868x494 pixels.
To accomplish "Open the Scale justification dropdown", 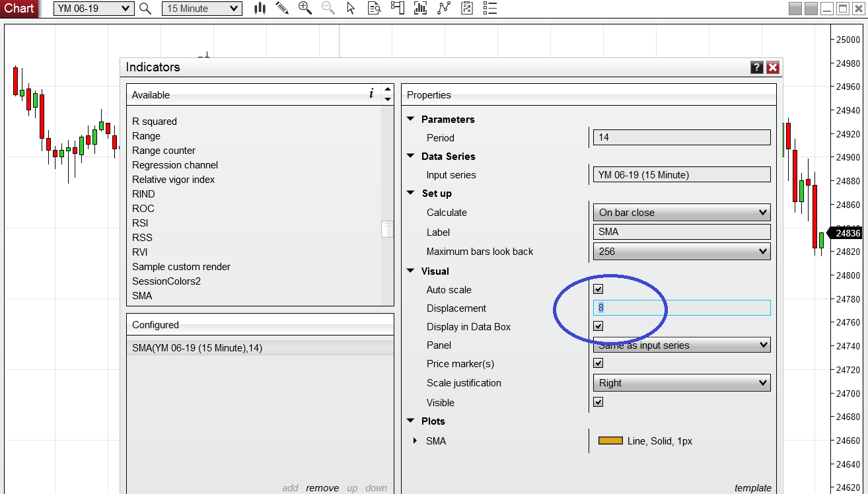I will pos(682,383).
